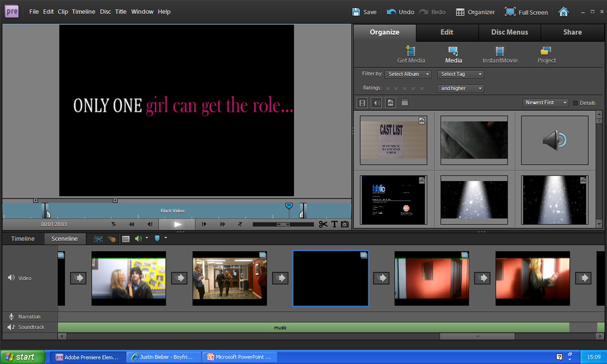The height and width of the screenshot is (364, 607).
Task: Expand the Select Album dropdown
Action: [408, 74]
